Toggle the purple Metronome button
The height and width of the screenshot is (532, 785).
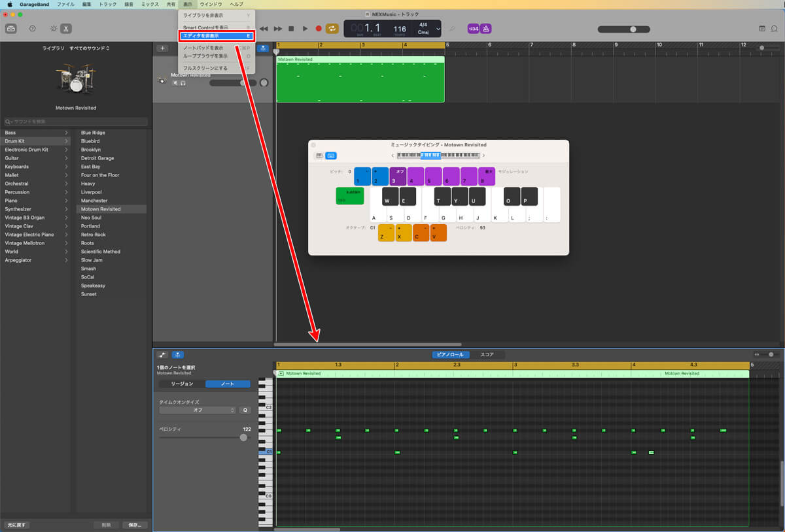tap(486, 29)
